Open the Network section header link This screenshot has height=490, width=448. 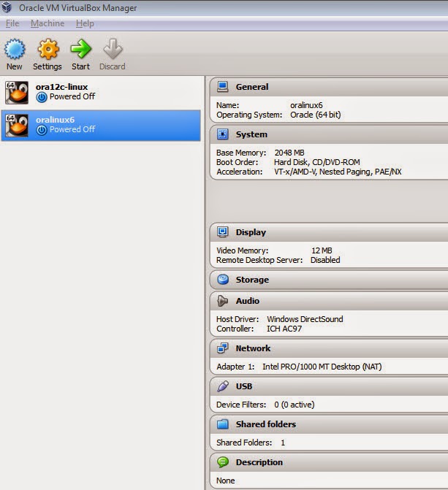pos(253,348)
